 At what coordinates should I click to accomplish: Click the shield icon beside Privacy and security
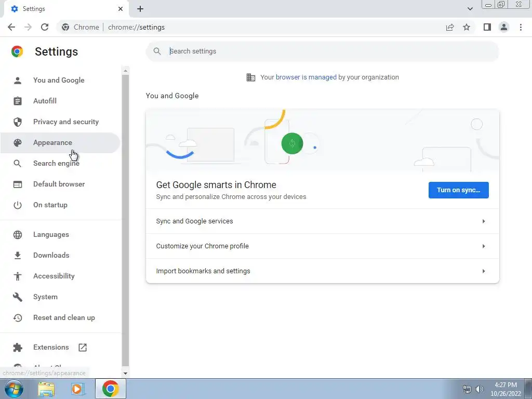coord(18,122)
